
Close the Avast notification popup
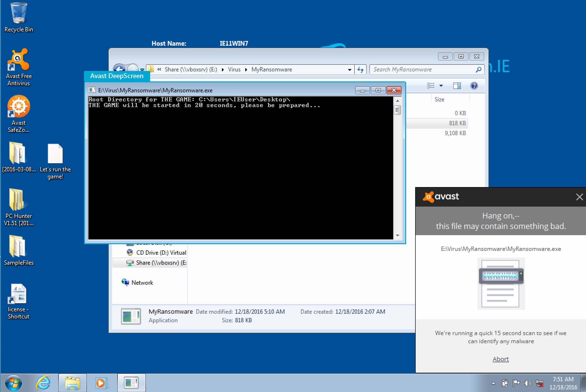[579, 197]
